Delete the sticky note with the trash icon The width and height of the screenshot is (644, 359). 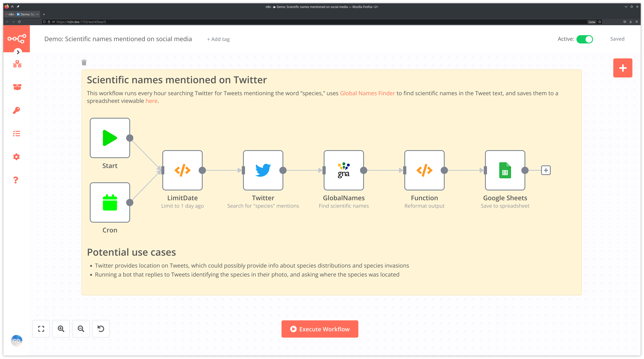pos(84,62)
